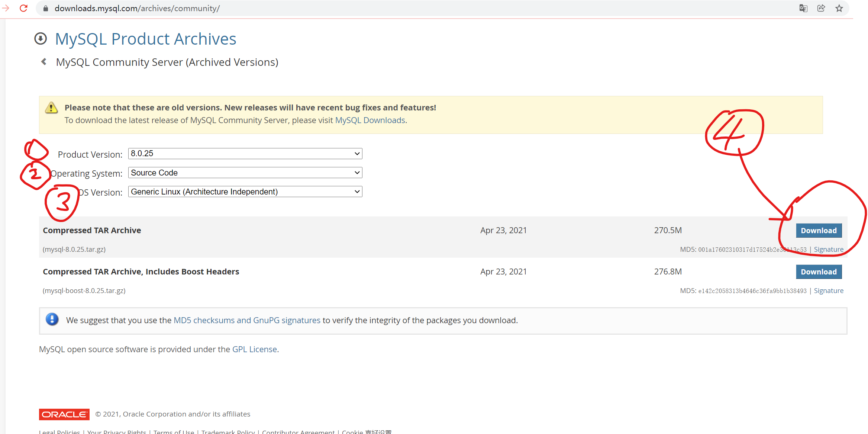Download the mysql-boost-8.0.25.tar.gz archive

[819, 272]
